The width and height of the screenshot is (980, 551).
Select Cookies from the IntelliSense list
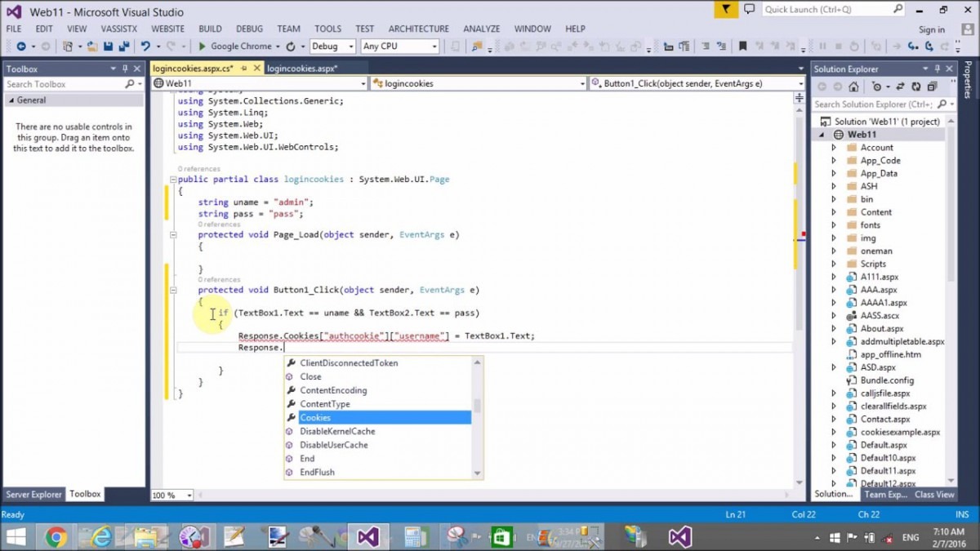click(316, 417)
